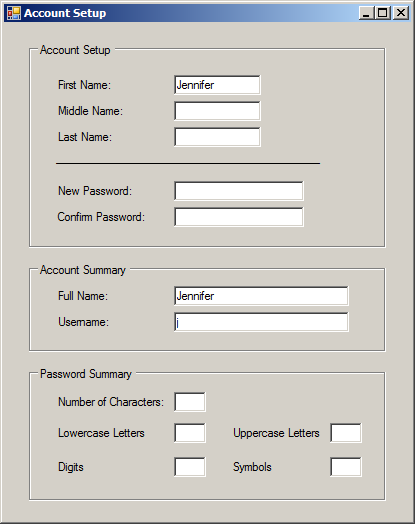Focus the Confirm Password text box

pyautogui.click(x=239, y=217)
